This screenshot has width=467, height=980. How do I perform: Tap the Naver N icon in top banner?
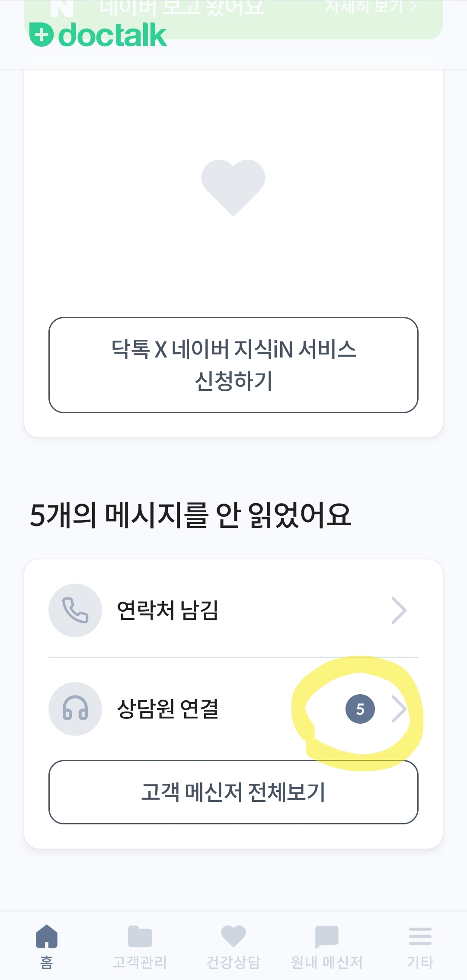pos(61,8)
